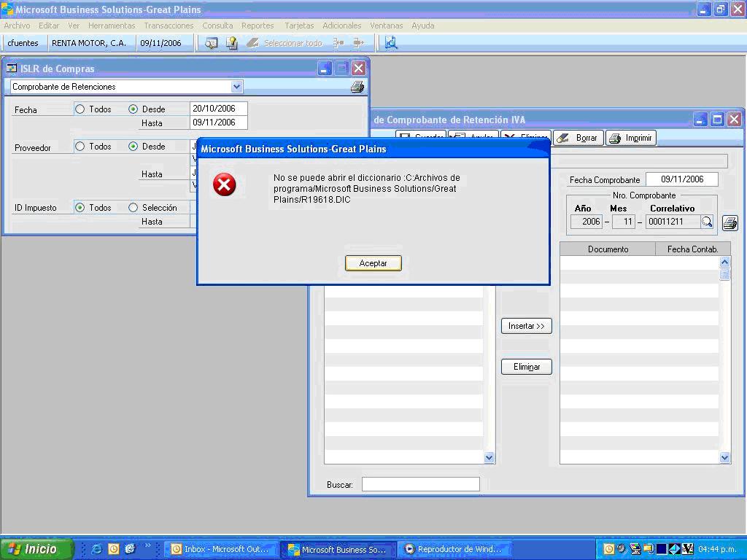Click the ISLR de Compras window title icon

coord(12,69)
